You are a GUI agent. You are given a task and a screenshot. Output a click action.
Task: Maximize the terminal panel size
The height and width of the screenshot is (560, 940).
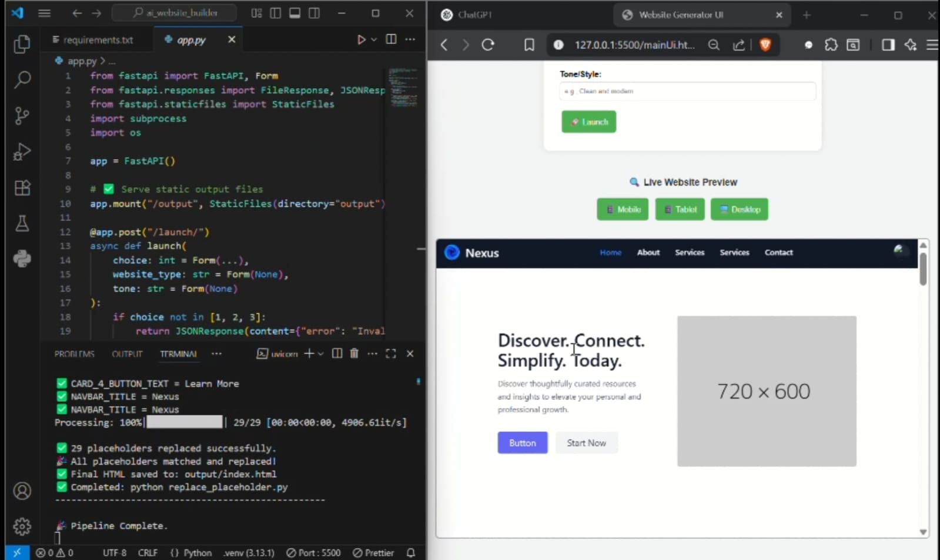tap(391, 354)
